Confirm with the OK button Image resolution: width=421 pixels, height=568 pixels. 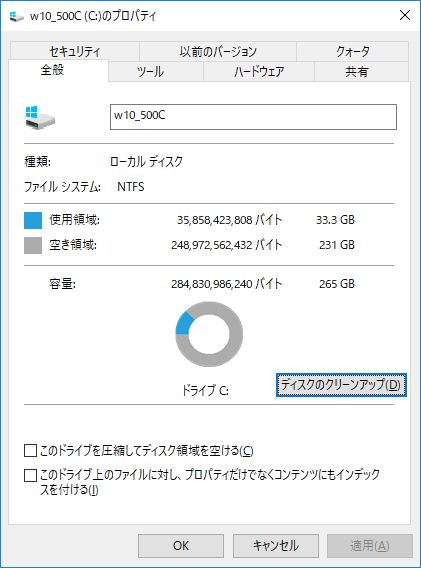click(x=181, y=546)
